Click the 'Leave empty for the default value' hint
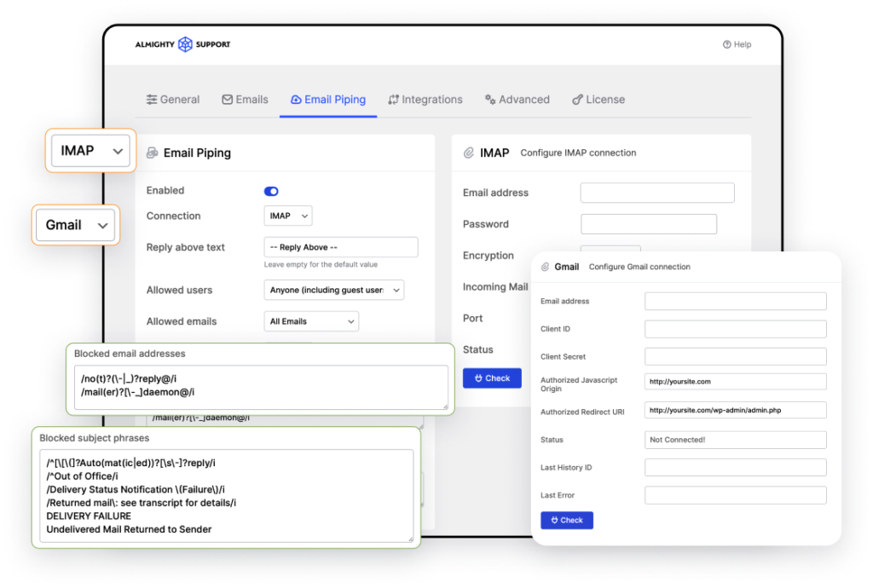Screen dimensions: 873x588 (x=321, y=265)
